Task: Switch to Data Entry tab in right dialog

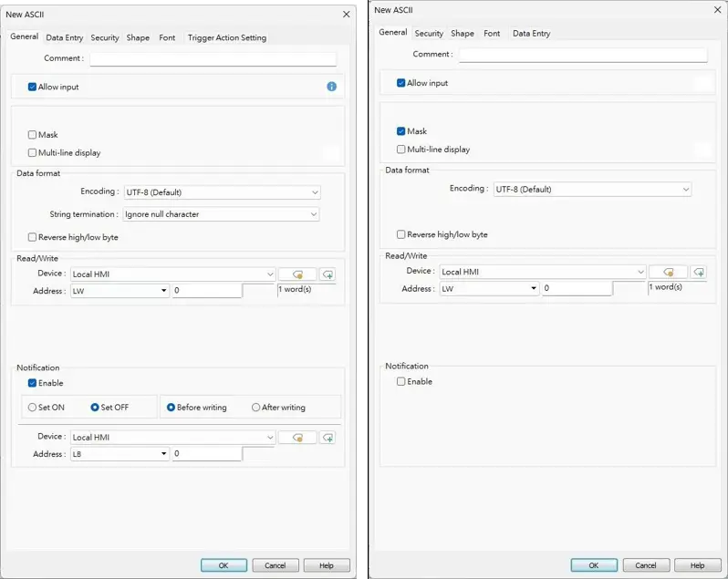Action: click(532, 34)
